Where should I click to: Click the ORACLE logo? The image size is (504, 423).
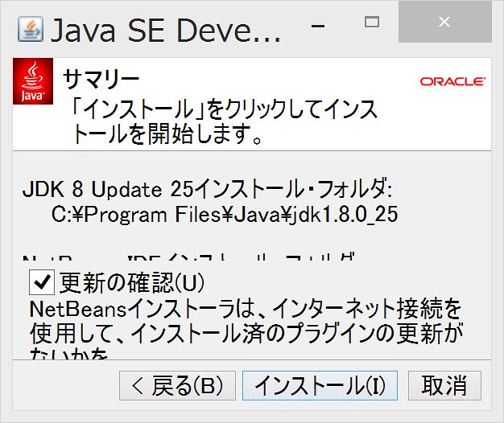(x=452, y=81)
